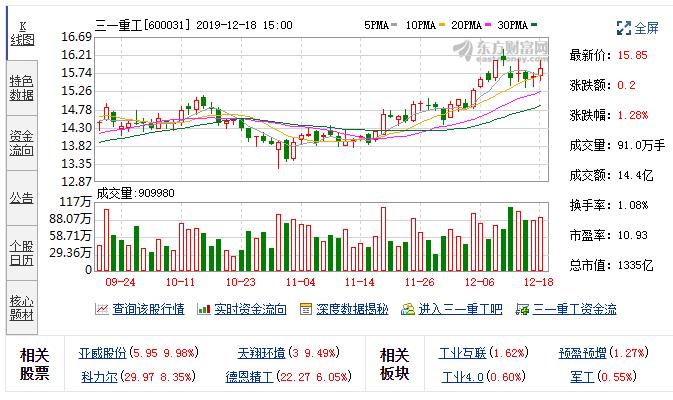
Task: Open related sector 军工
Action: pyautogui.click(x=582, y=377)
